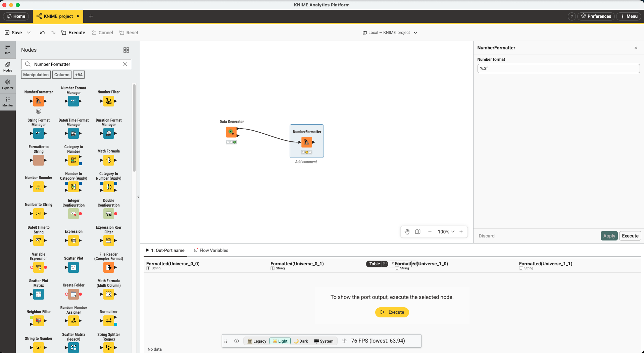
Task: Switch node repository to grid view
Action: 126,50
